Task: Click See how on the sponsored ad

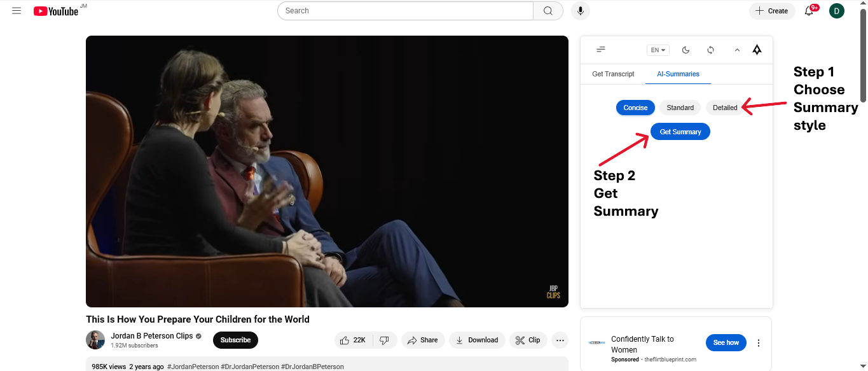Action: pos(726,342)
